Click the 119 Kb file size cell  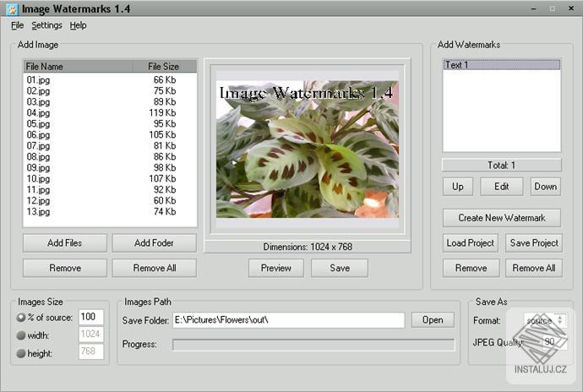[x=162, y=112]
